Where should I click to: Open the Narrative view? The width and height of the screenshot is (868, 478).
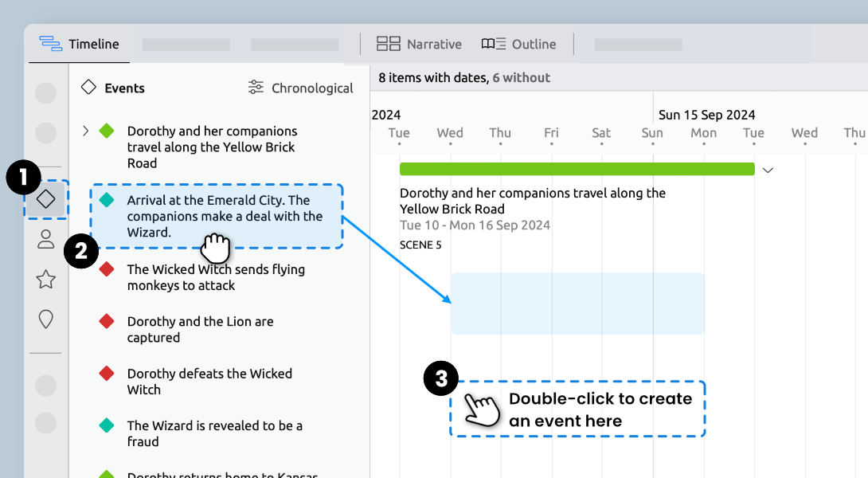pos(419,45)
